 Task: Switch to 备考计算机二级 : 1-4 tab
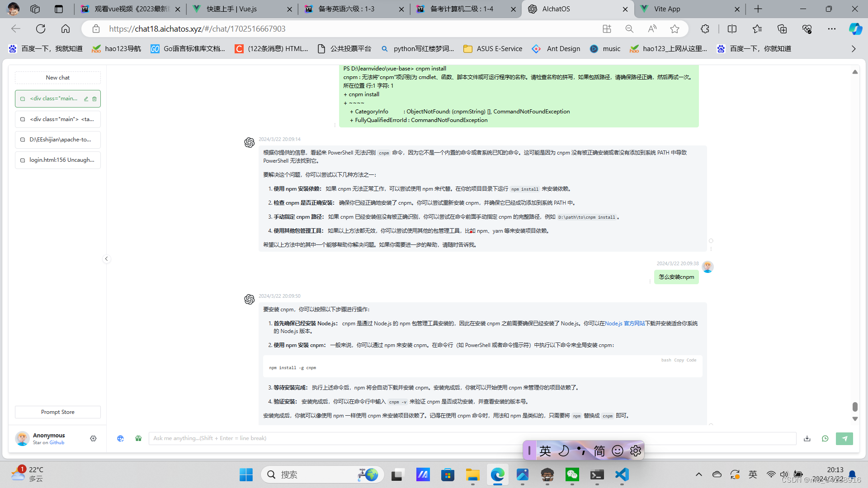(x=466, y=9)
